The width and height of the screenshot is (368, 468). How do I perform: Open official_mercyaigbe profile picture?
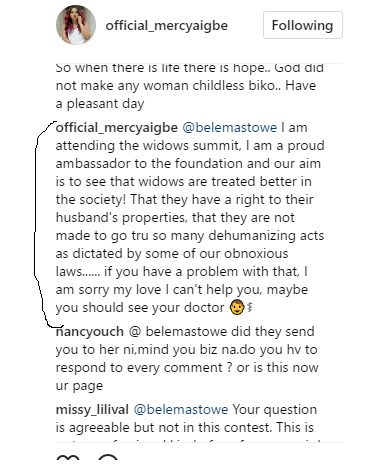[x=76, y=25]
